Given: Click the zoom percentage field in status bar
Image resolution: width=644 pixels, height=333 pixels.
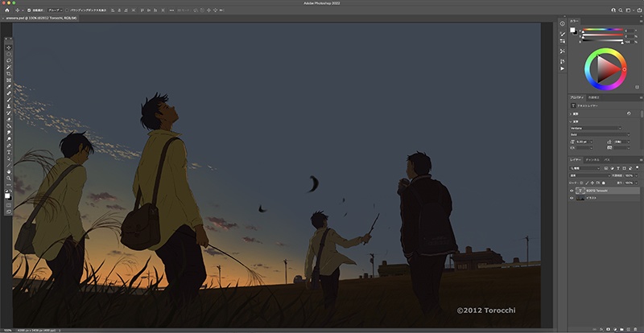Looking at the screenshot, I should [6, 330].
